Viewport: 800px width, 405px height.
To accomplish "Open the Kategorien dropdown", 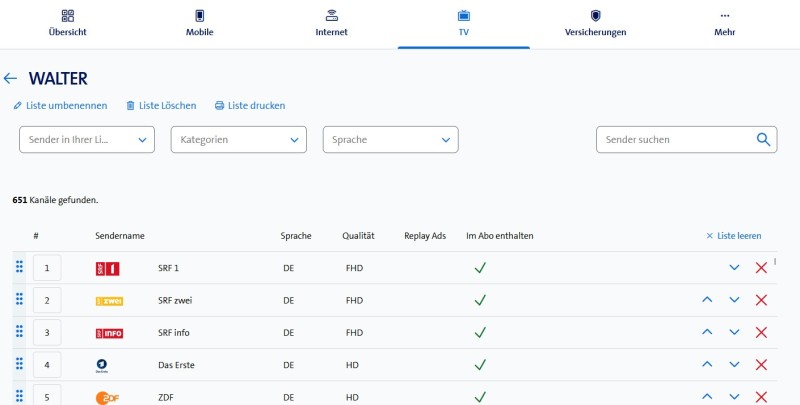I will coord(238,140).
